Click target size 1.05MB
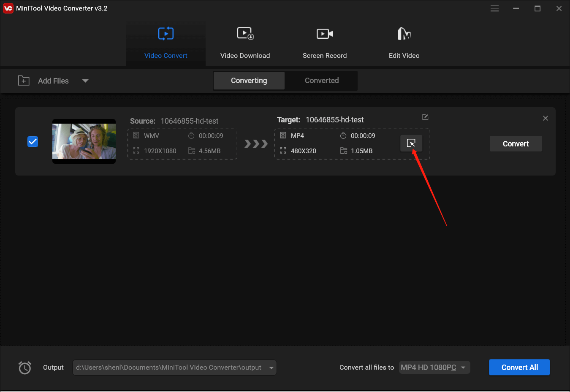Screen dimensions: 570x392 coord(361,151)
